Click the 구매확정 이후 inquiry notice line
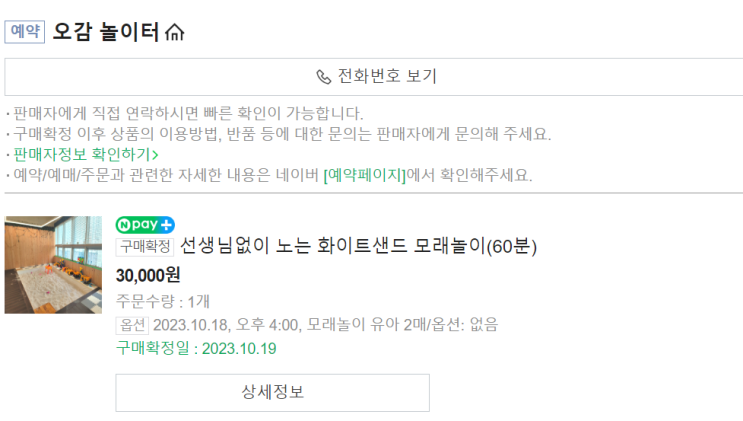This screenshot has height=421, width=743. pos(282,134)
